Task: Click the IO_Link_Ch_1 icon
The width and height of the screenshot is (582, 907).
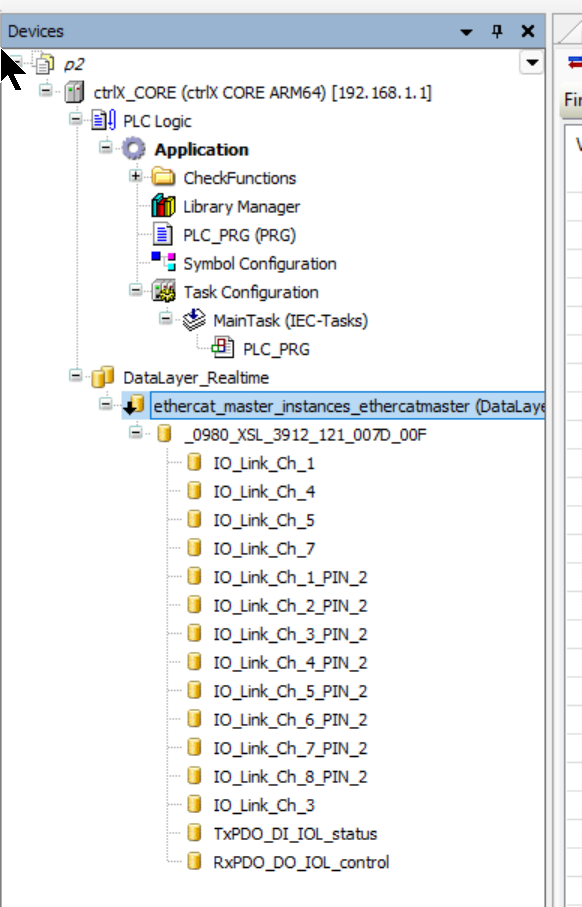Action: [194, 462]
